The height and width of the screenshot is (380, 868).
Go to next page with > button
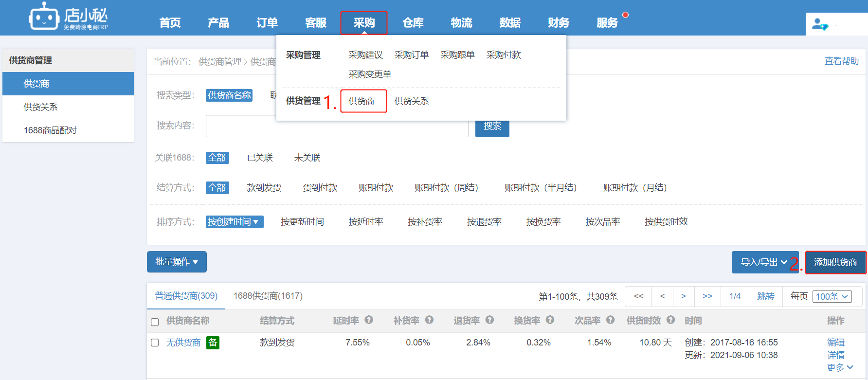[684, 296]
